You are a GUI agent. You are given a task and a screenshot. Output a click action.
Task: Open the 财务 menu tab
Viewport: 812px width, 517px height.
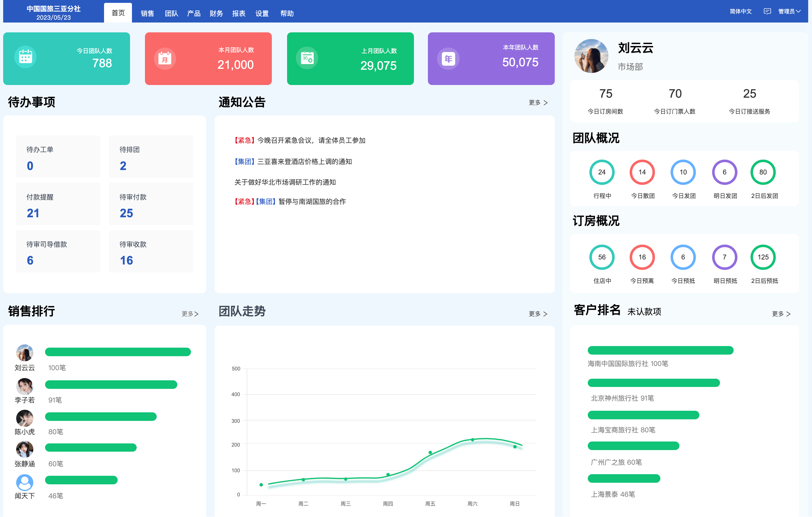click(x=216, y=14)
